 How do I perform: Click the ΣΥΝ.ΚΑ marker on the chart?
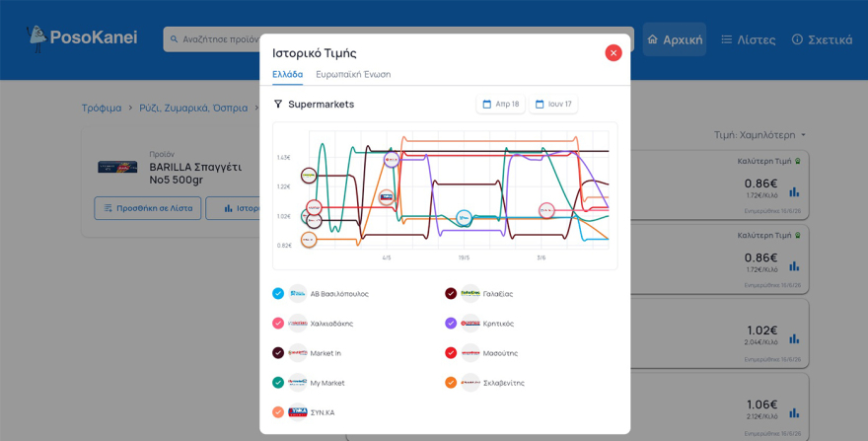pos(387,197)
